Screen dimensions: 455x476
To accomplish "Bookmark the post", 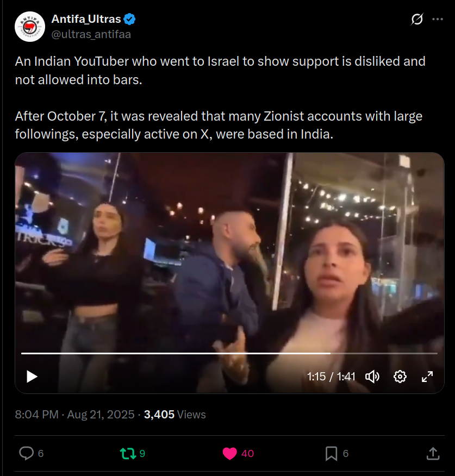I will pyautogui.click(x=331, y=454).
